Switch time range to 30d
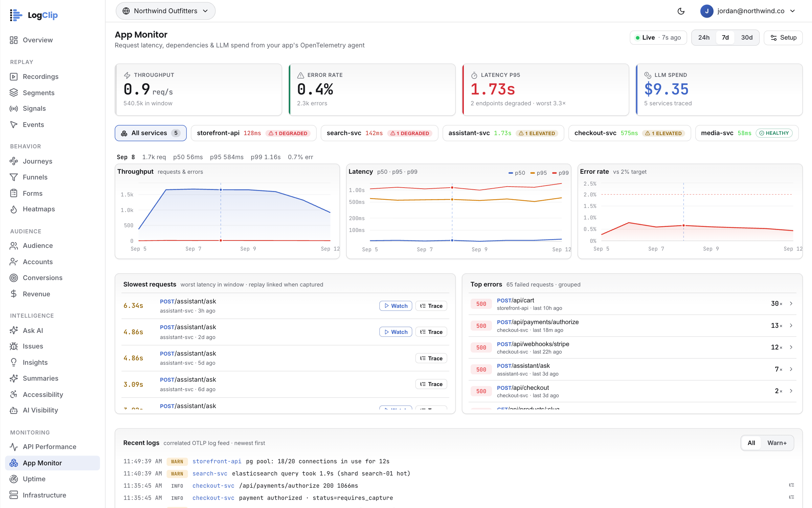 coord(747,38)
